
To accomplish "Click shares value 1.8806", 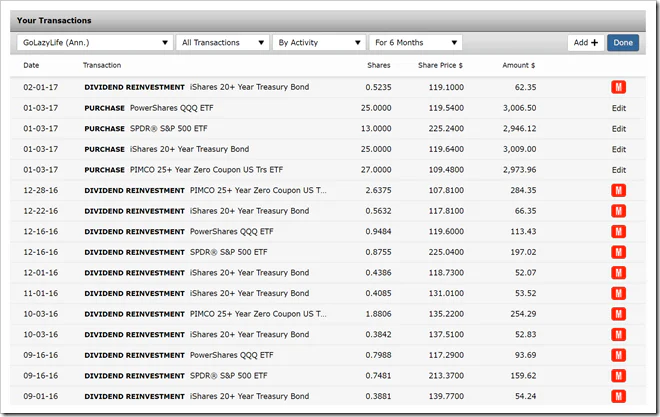I will pos(378,314).
